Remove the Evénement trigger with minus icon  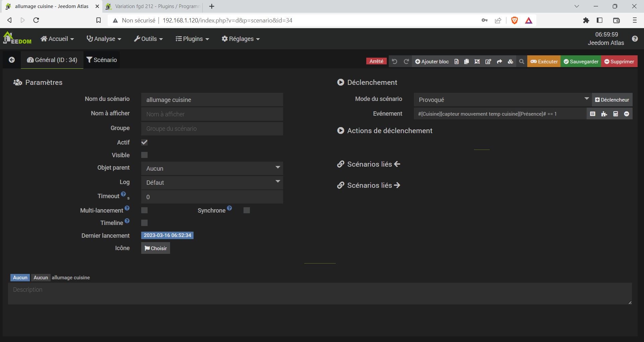pos(626,114)
